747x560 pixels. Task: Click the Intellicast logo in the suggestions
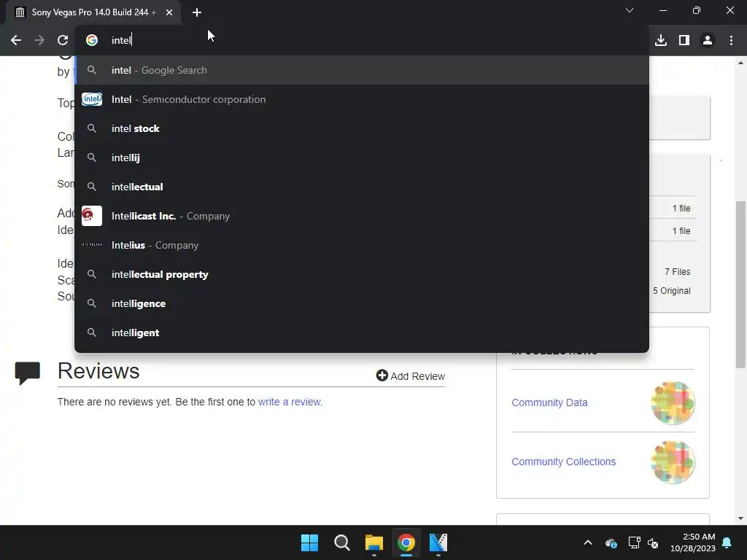(92, 216)
